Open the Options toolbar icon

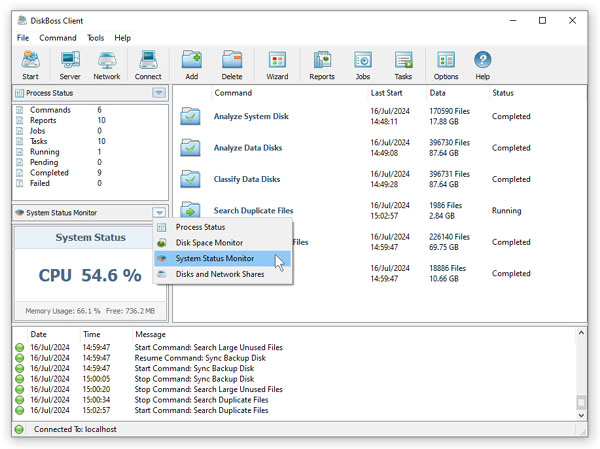[446, 65]
